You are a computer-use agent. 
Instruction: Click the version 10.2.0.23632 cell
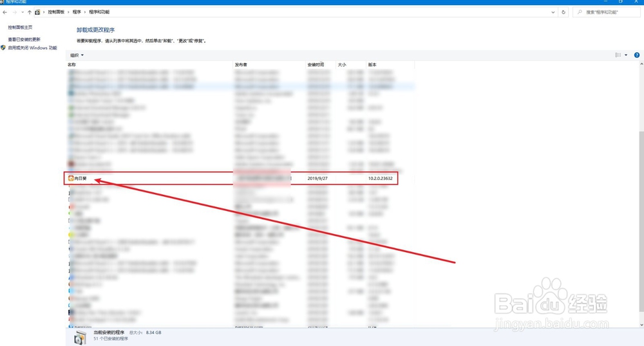pyautogui.click(x=381, y=178)
